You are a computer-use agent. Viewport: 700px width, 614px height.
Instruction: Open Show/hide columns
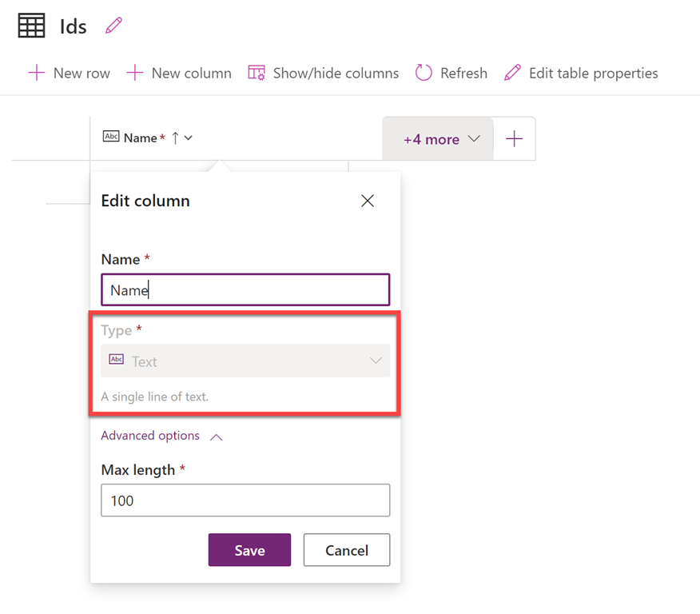pos(324,73)
